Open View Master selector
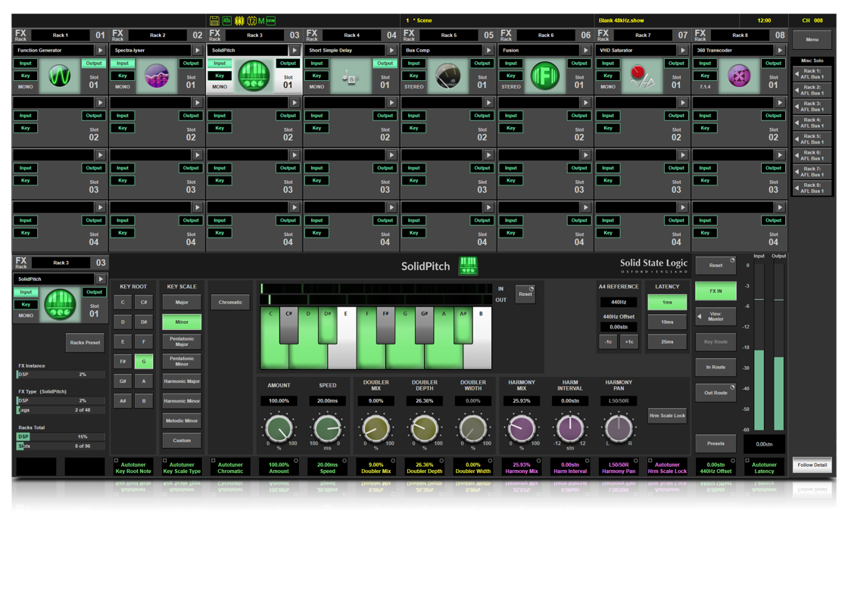The image size is (848, 616). (715, 316)
